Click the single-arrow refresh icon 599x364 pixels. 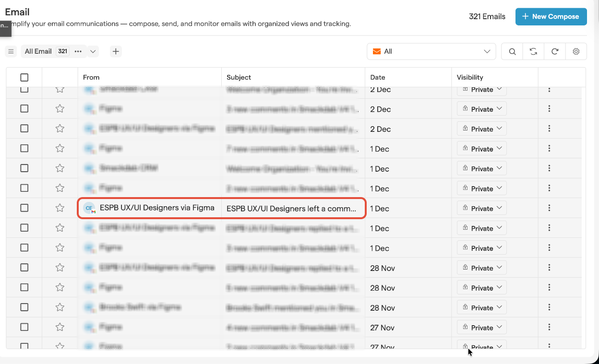[555, 52]
